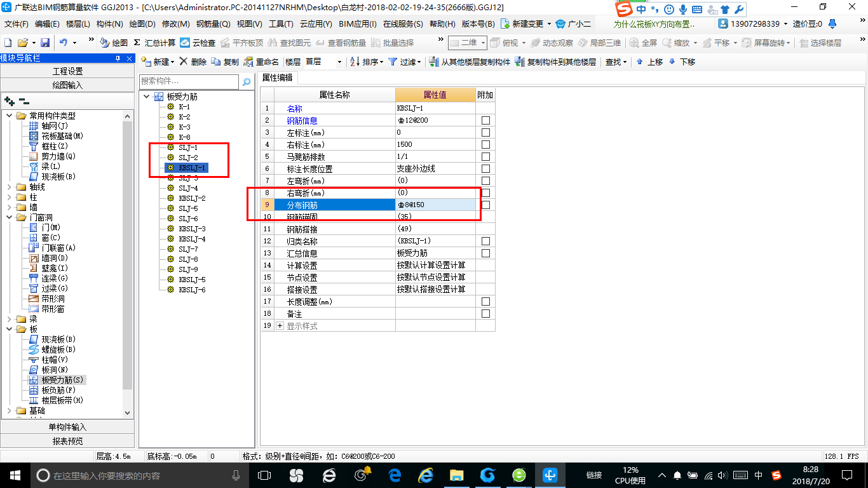Expand the 柱 folder in navigator
Image resolution: width=868 pixels, height=488 pixels.
point(9,197)
